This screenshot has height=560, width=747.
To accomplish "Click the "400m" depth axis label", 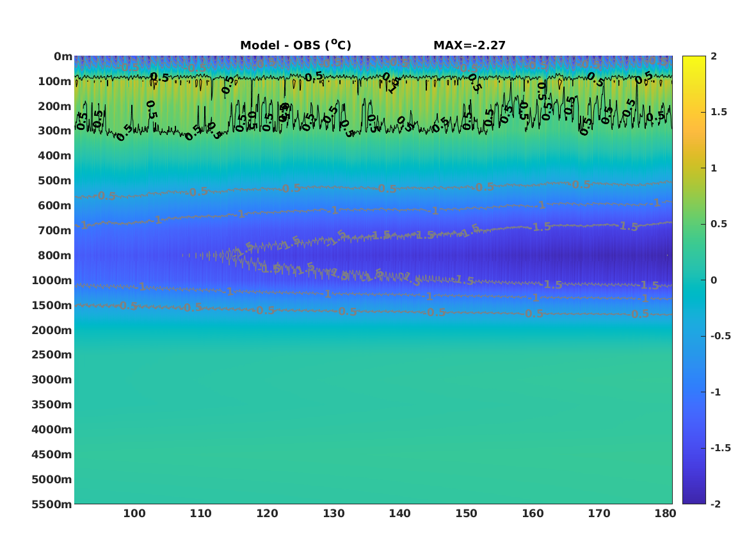I will tap(55, 156).
